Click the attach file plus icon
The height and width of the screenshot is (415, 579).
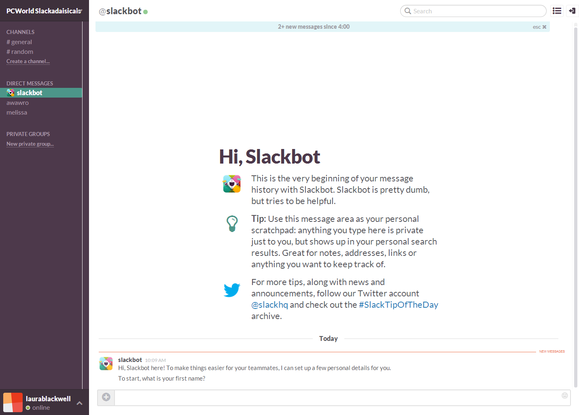[x=106, y=397]
